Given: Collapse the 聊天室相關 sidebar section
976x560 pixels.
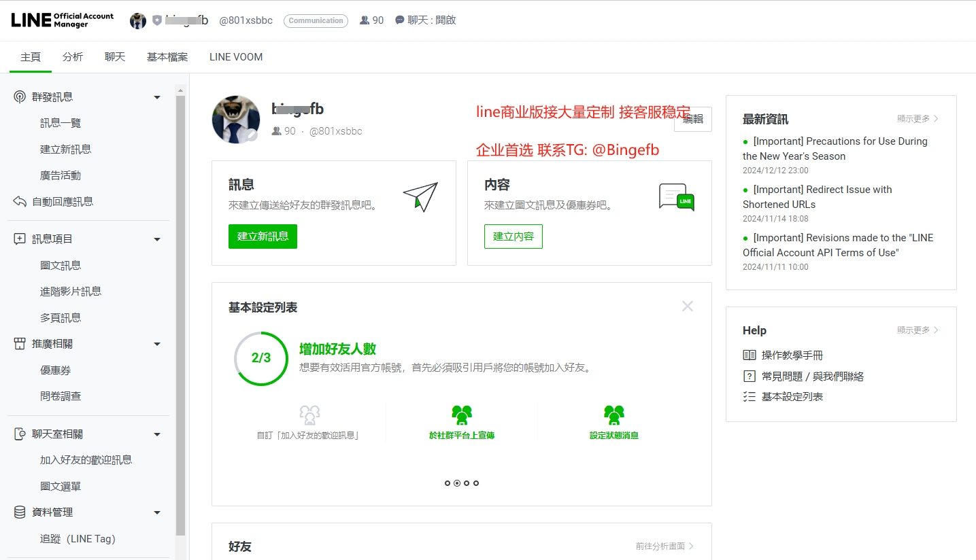Looking at the screenshot, I should [x=157, y=434].
